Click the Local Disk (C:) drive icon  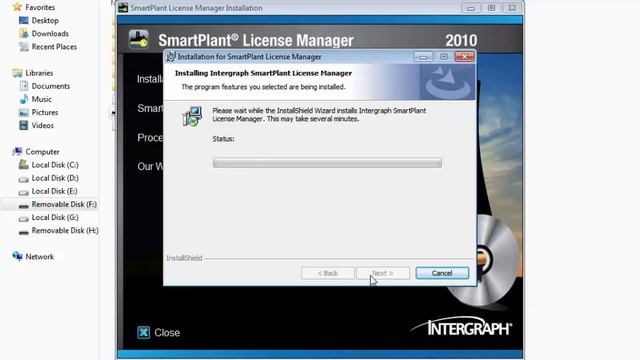[x=24, y=164]
